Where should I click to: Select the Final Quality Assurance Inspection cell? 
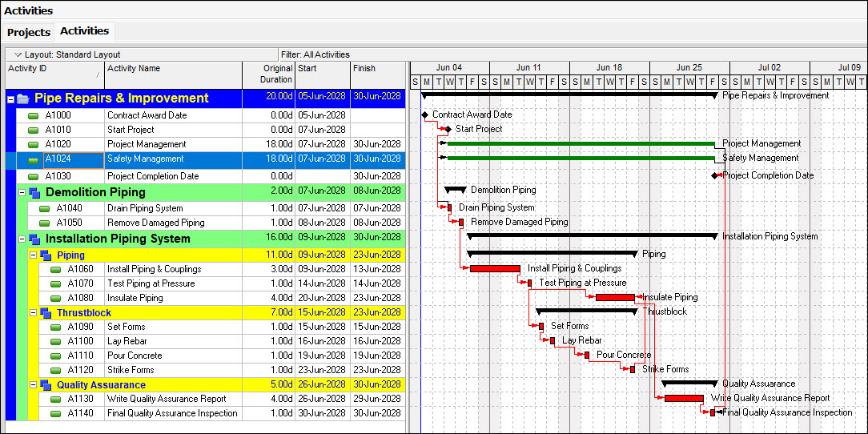[x=173, y=413]
